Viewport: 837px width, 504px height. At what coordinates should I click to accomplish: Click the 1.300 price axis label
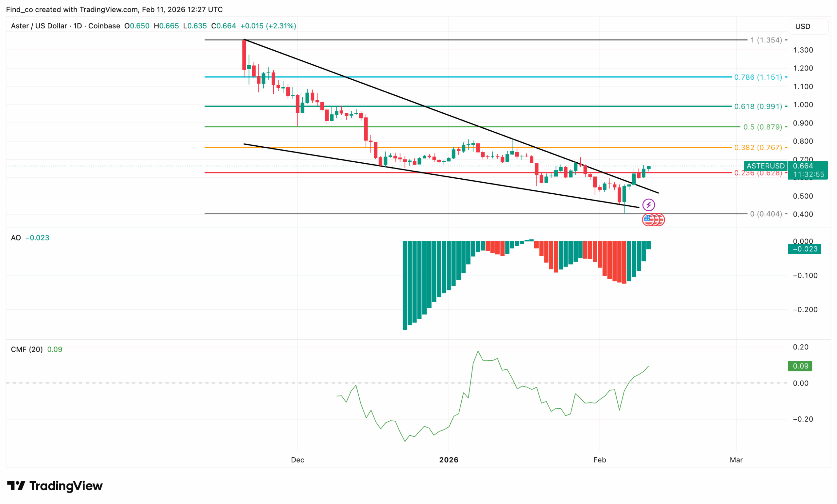[803, 50]
